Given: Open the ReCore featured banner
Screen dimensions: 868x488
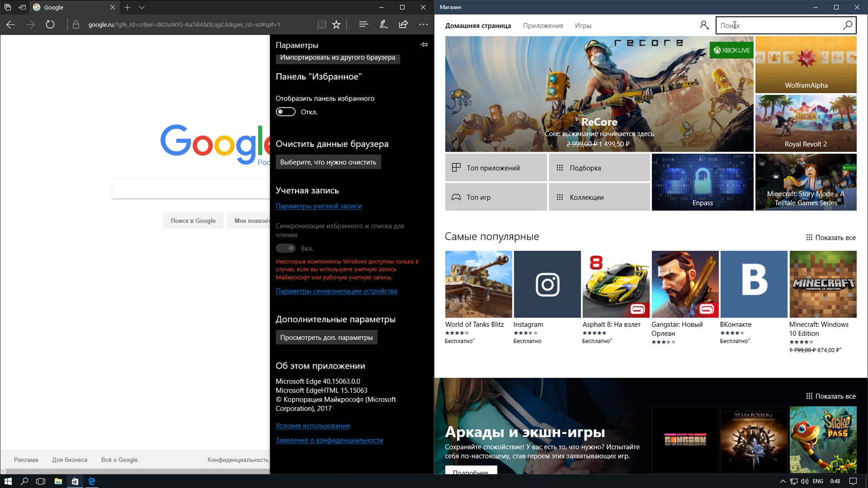Looking at the screenshot, I should [599, 94].
